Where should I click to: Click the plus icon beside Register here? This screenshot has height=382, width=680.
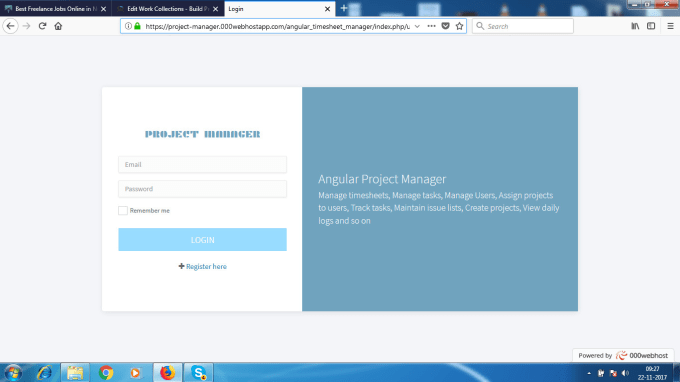click(181, 266)
